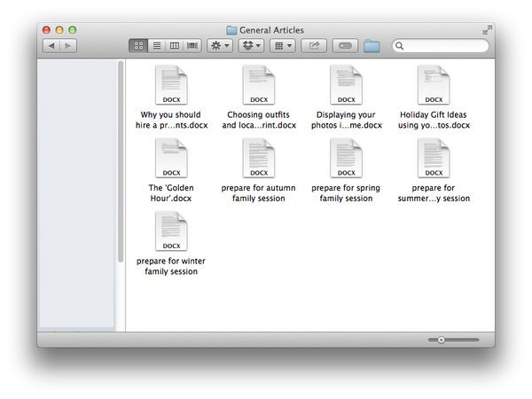Click the folder icon in toolbar
This screenshot has height=399, width=532.
pos(372,46)
